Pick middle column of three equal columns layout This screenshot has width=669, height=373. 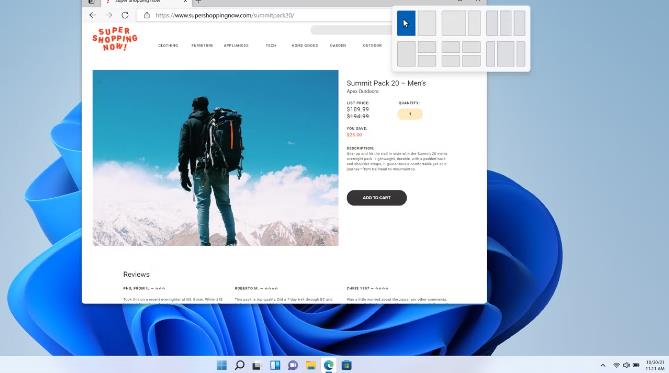point(506,23)
